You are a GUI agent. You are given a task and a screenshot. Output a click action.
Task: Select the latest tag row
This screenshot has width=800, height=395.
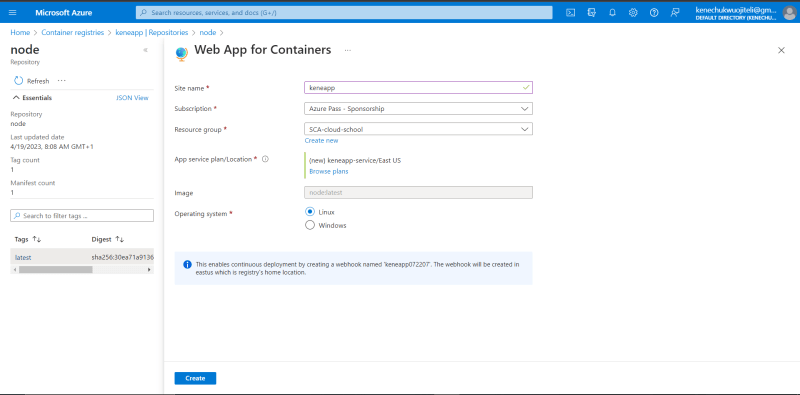tap(82, 257)
